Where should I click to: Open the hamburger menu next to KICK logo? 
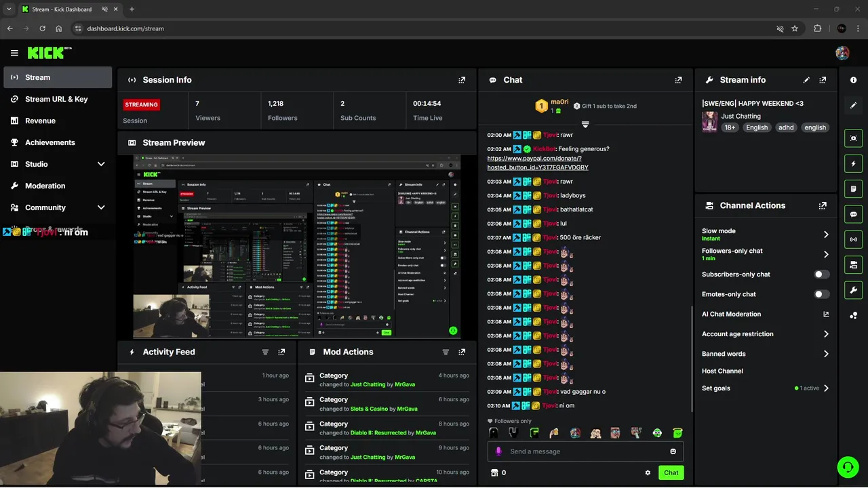(x=14, y=53)
